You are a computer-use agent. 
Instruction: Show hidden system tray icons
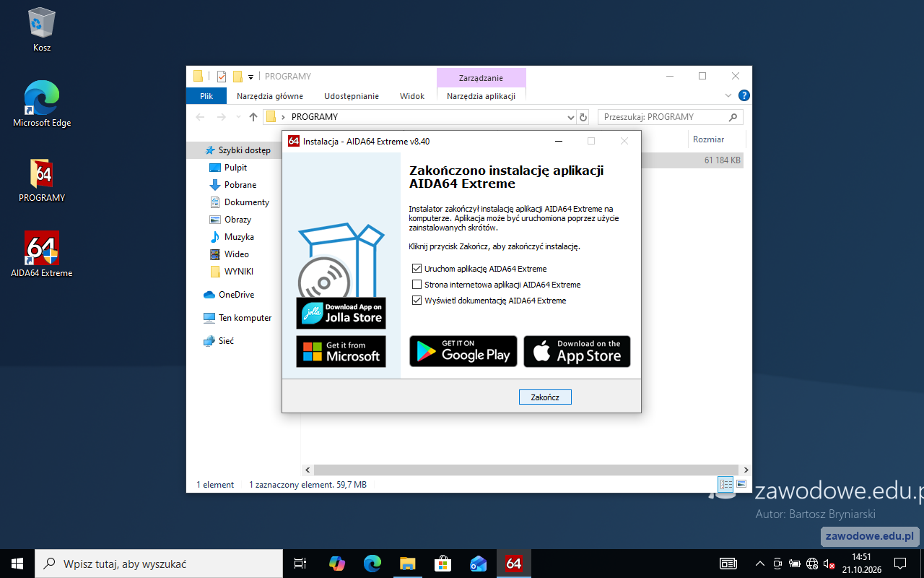tap(759, 564)
